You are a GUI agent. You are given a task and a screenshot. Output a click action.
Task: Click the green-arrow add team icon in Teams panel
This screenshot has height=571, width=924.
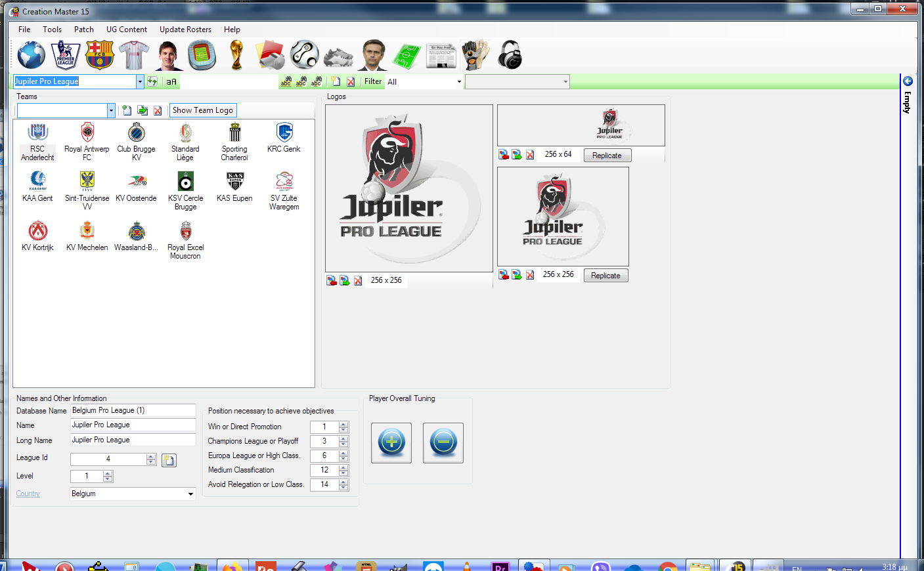[x=143, y=110]
